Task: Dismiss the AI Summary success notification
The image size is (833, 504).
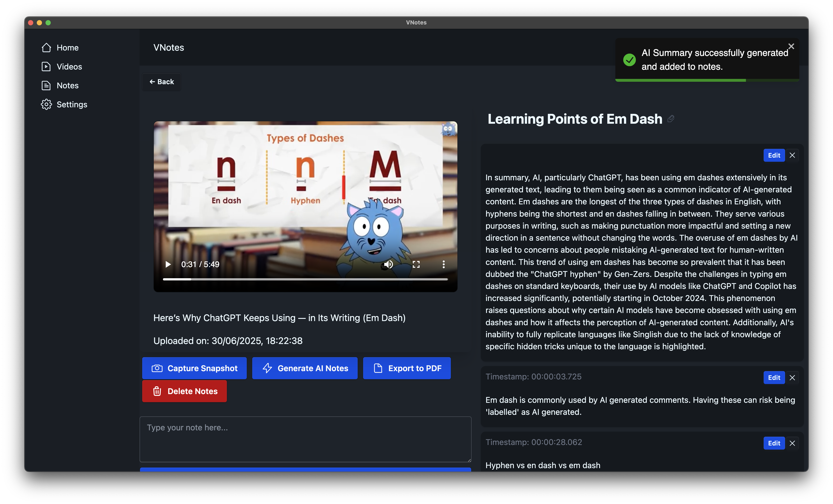Action: click(791, 46)
